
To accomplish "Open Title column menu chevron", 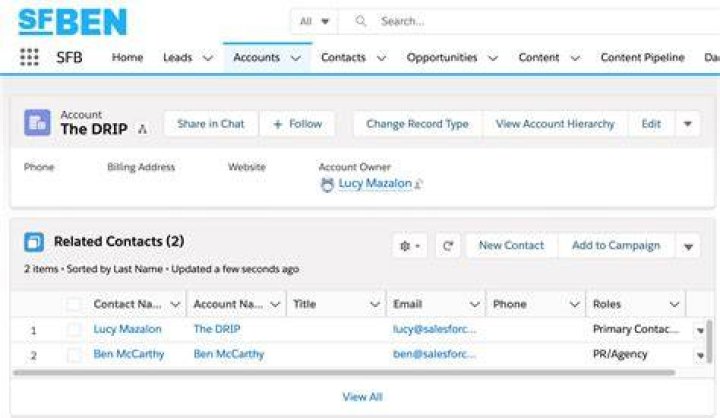I will (x=375, y=304).
